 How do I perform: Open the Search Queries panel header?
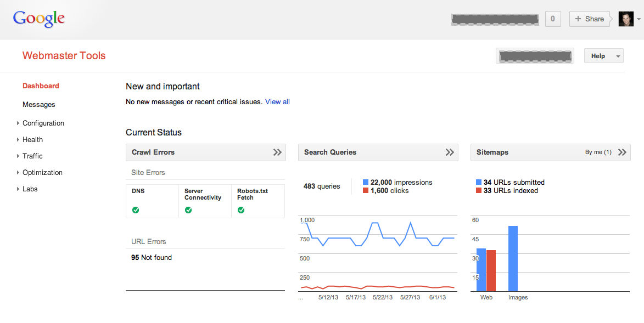coord(378,152)
